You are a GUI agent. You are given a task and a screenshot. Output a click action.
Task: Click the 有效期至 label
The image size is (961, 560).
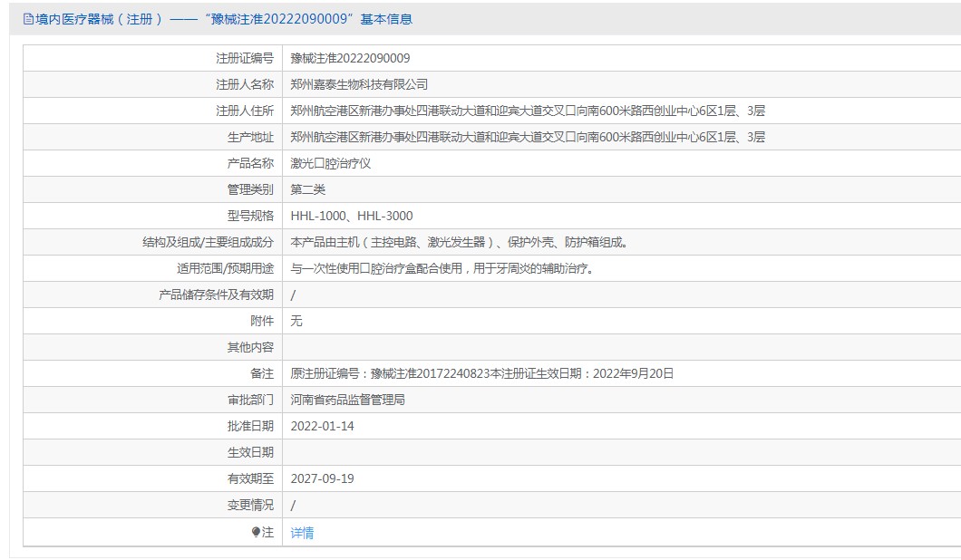(250, 479)
